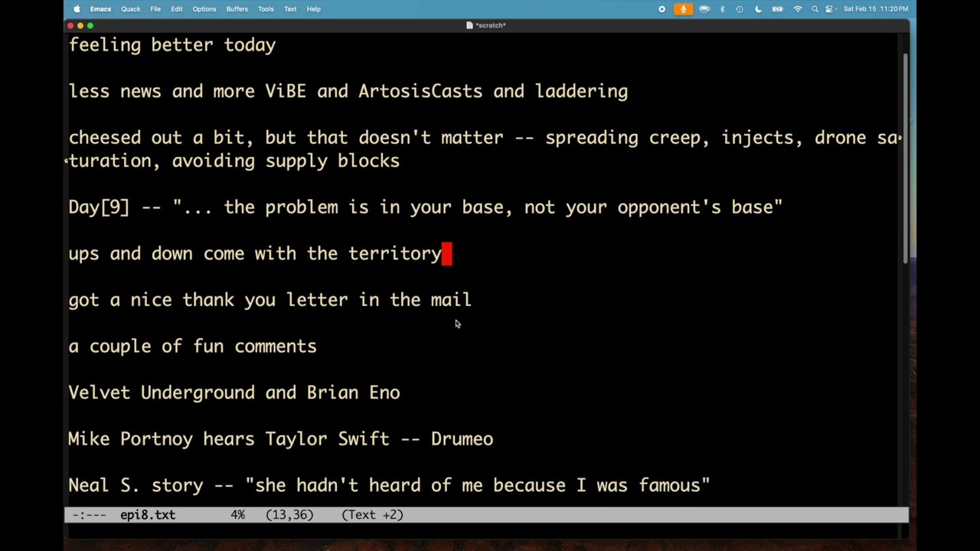The image size is (980, 551).
Task: Click the phrase "opponent's base"
Action: [695, 207]
